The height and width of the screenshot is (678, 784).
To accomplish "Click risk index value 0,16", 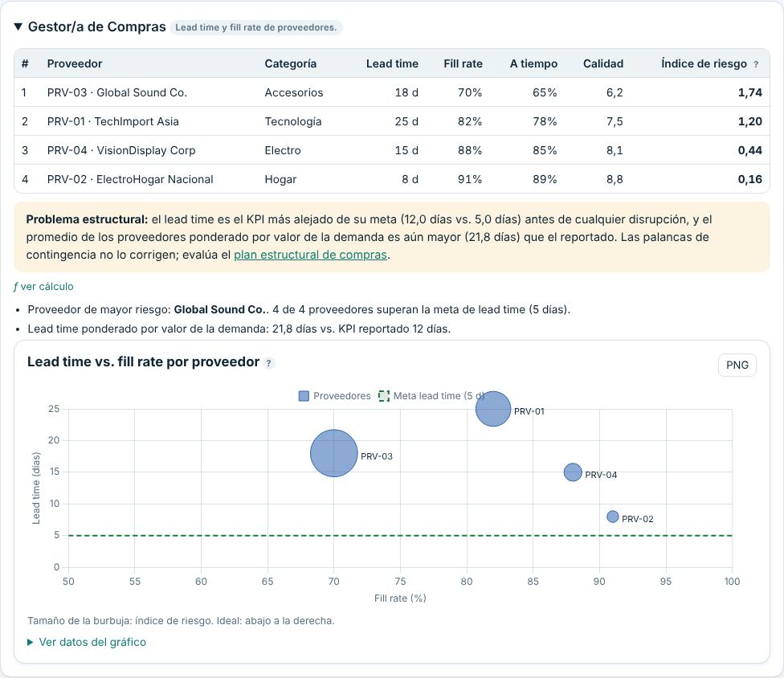I will (x=750, y=179).
